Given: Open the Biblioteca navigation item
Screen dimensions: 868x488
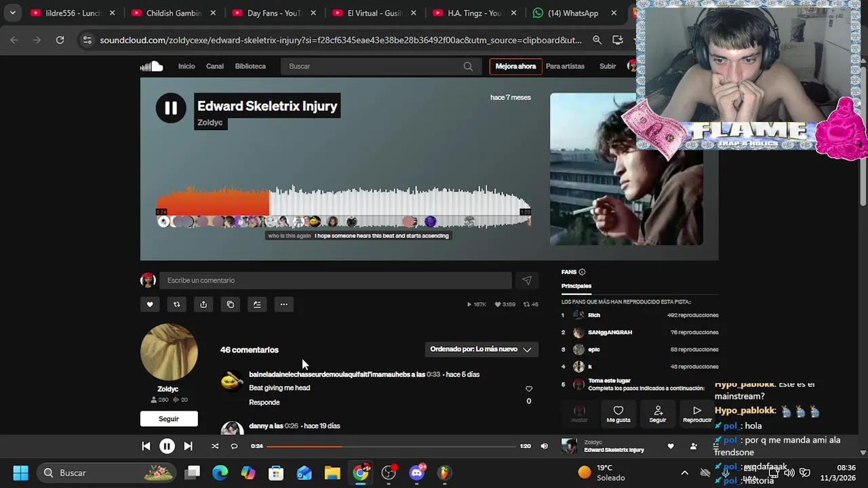Looking at the screenshot, I should pyautogui.click(x=250, y=66).
